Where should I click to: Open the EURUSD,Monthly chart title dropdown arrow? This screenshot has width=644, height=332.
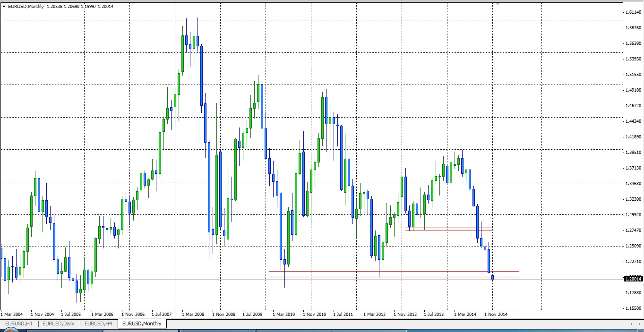(4, 7)
